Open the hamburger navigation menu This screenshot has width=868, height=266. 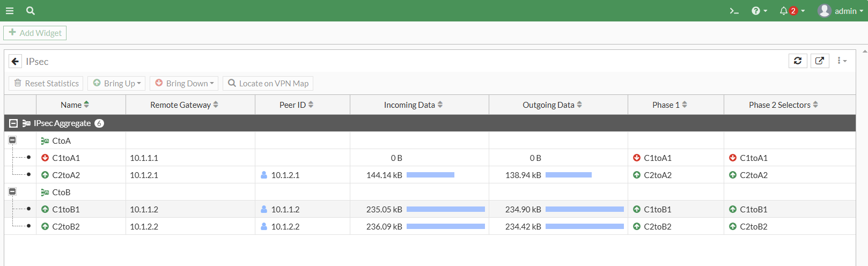click(9, 11)
